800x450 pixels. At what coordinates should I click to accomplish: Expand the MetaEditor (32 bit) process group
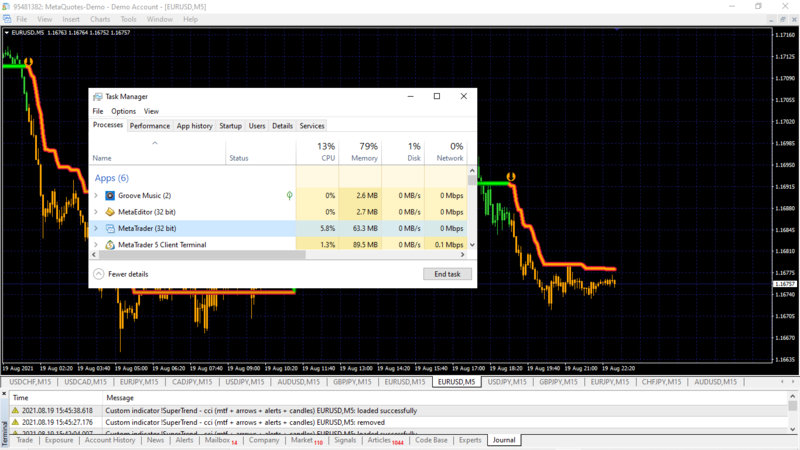[x=96, y=212]
